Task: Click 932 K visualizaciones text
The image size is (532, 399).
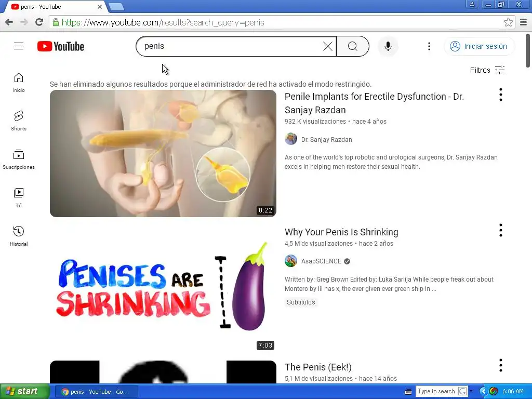Action: pos(315,122)
